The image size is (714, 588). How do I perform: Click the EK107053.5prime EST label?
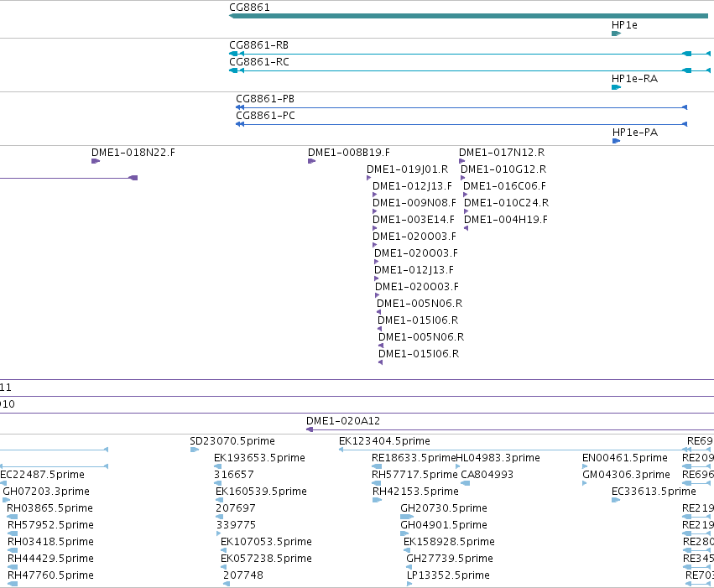tap(266, 542)
